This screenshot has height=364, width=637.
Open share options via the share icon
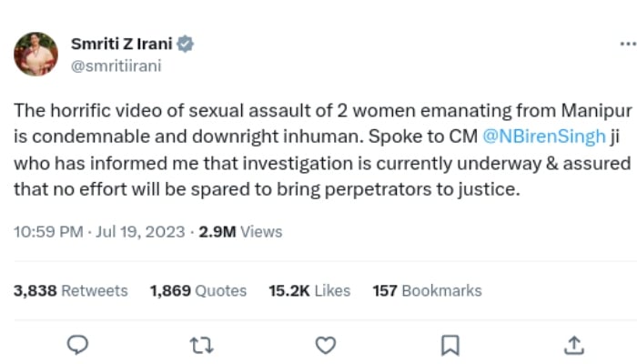pyautogui.click(x=573, y=344)
